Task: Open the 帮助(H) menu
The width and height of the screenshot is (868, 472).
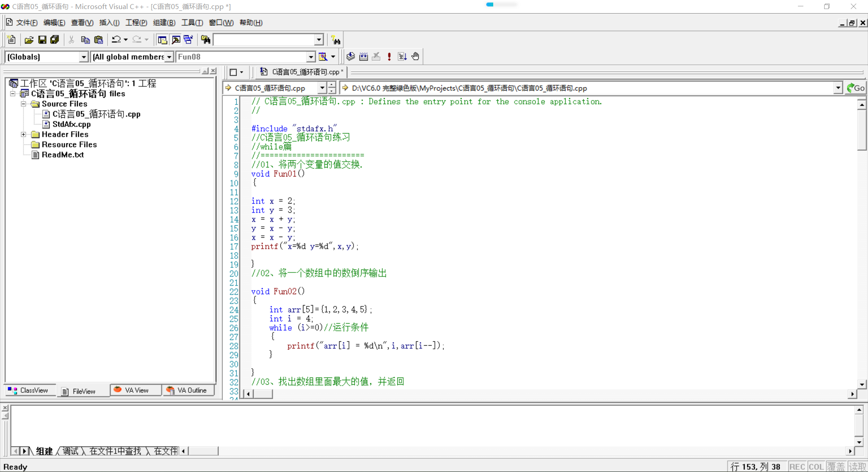Action: [251, 23]
